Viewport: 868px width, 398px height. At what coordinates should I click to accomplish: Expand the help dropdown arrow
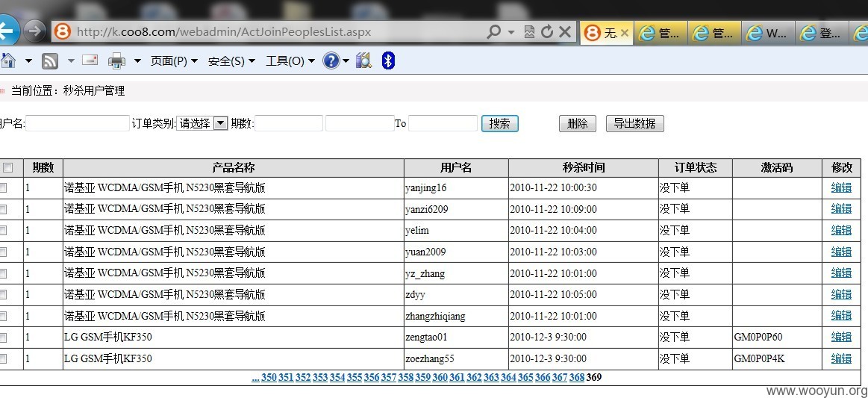[346, 61]
